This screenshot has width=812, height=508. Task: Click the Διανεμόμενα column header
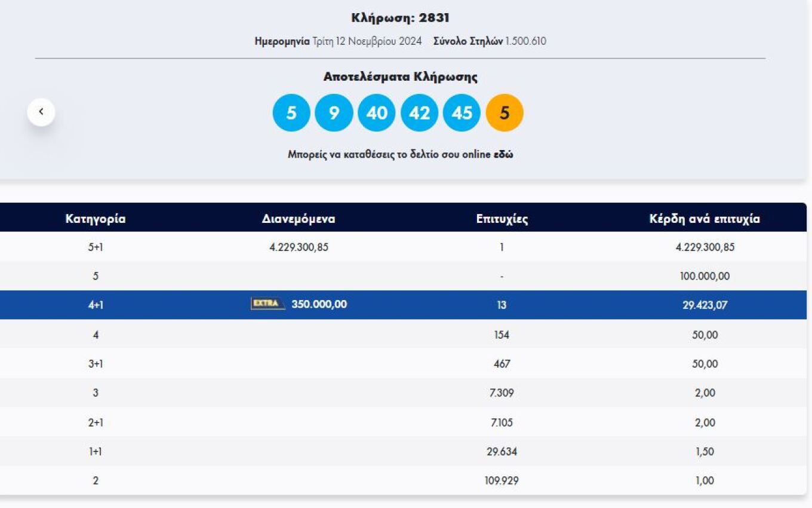(x=299, y=219)
